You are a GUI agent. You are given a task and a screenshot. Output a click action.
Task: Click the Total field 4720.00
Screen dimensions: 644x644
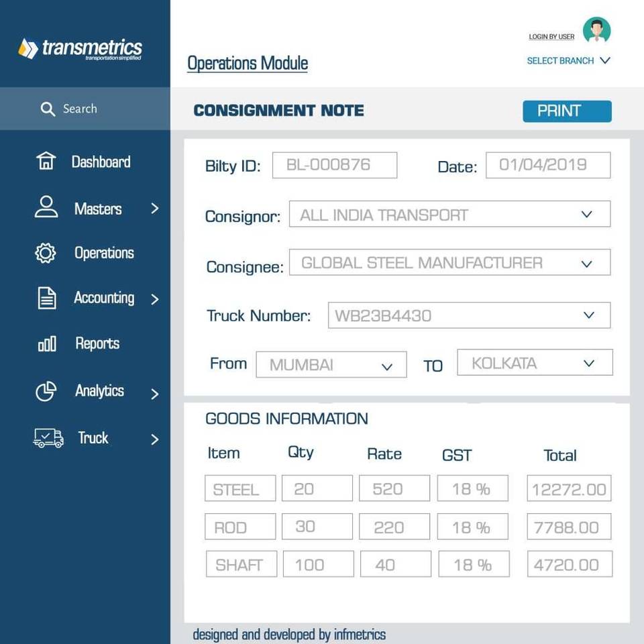tap(570, 564)
